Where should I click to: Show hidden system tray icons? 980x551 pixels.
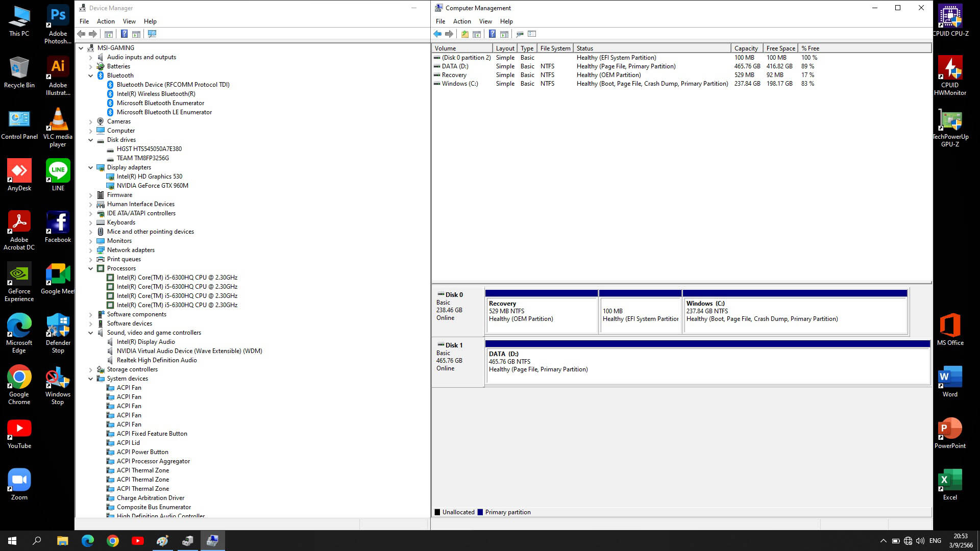(883, 541)
